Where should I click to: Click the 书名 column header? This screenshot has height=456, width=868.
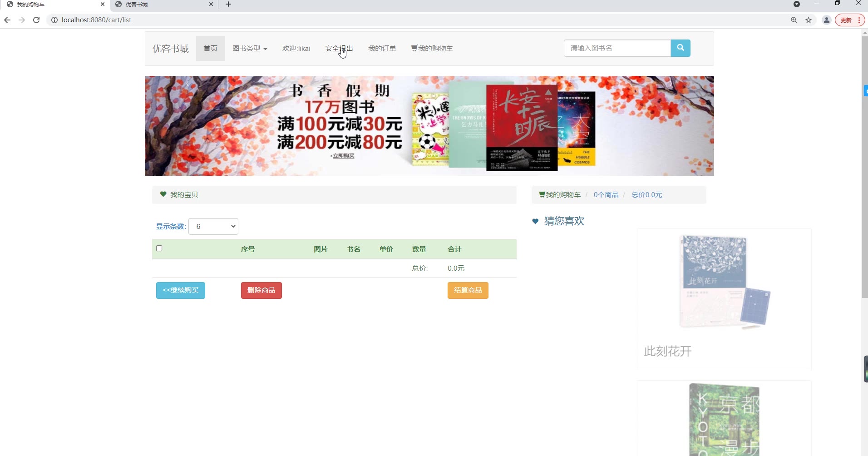tap(354, 249)
